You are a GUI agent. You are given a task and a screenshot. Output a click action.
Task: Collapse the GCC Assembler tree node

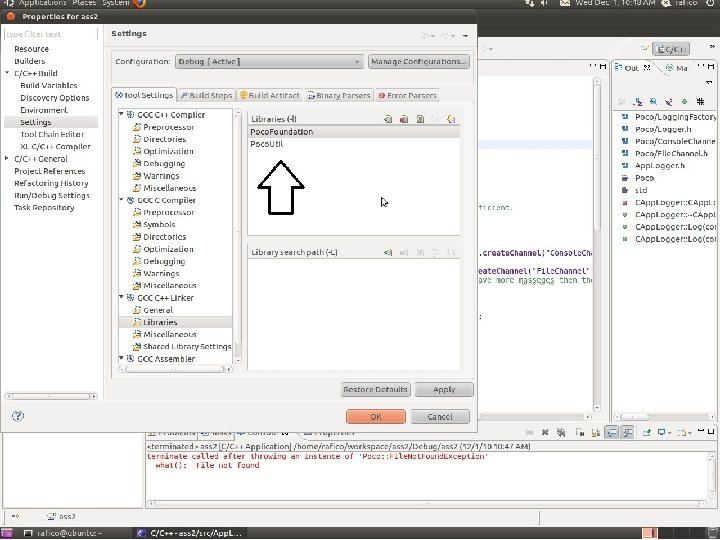[121, 358]
